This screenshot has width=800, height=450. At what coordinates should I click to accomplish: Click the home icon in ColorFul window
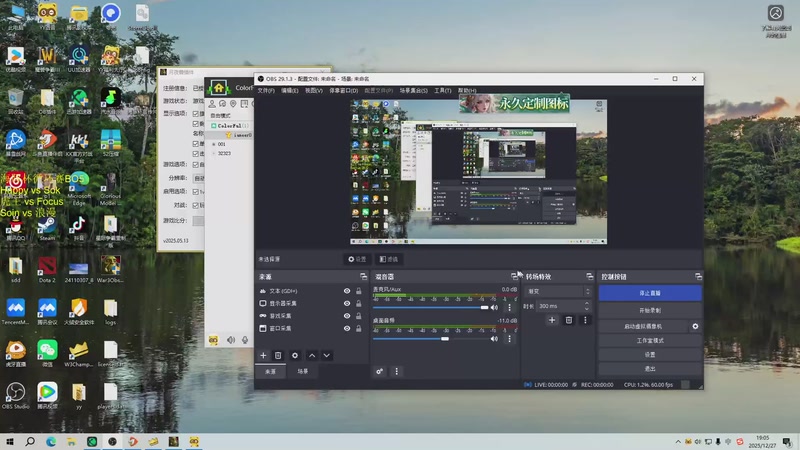click(219, 88)
